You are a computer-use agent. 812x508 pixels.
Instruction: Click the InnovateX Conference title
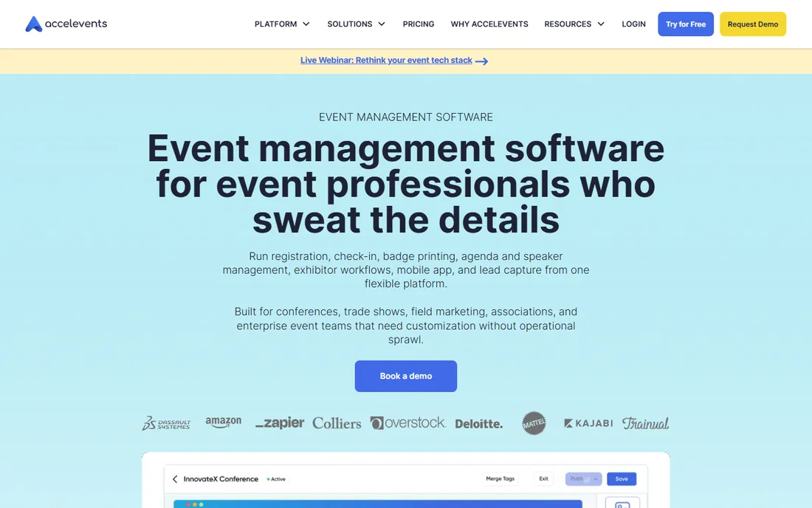click(221, 479)
